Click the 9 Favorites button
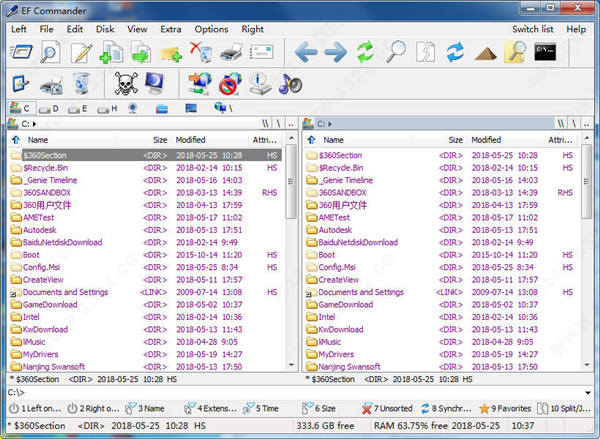Image resolution: width=600 pixels, height=439 pixels. [x=507, y=408]
